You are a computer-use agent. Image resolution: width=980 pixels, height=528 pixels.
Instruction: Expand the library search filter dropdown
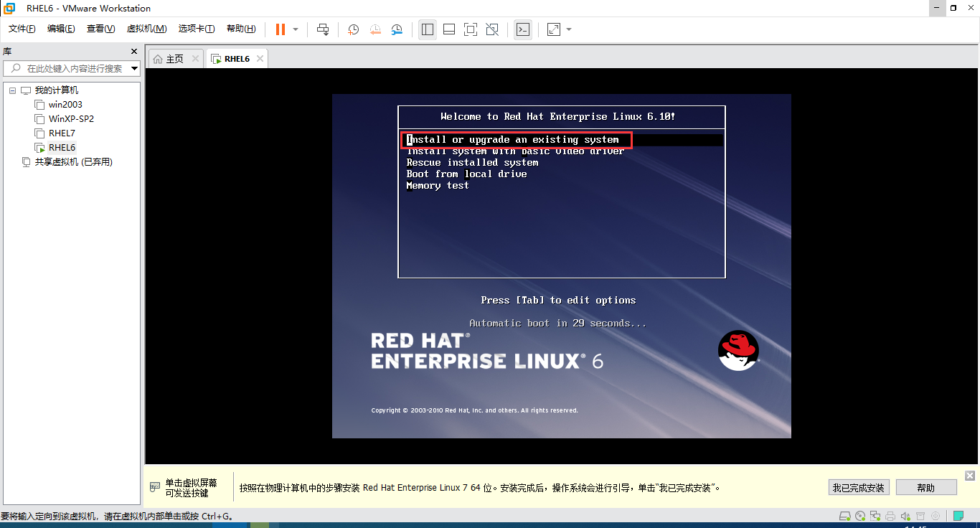tap(135, 69)
